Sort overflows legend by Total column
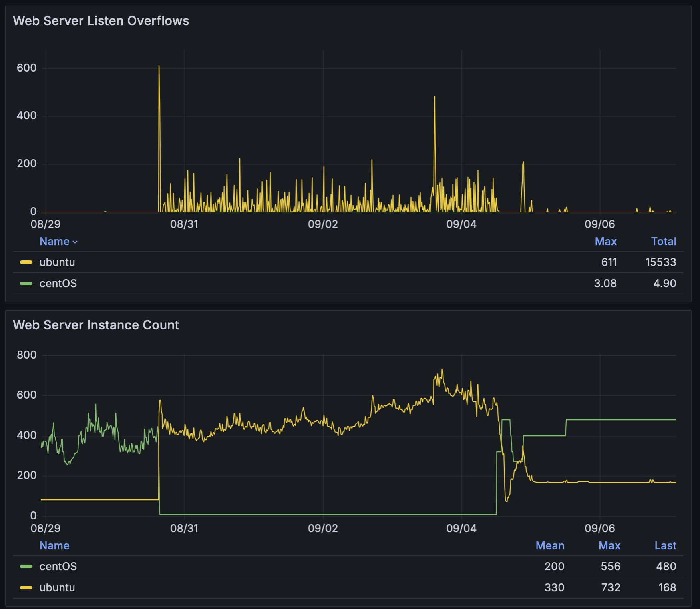The height and width of the screenshot is (609, 700). click(663, 242)
